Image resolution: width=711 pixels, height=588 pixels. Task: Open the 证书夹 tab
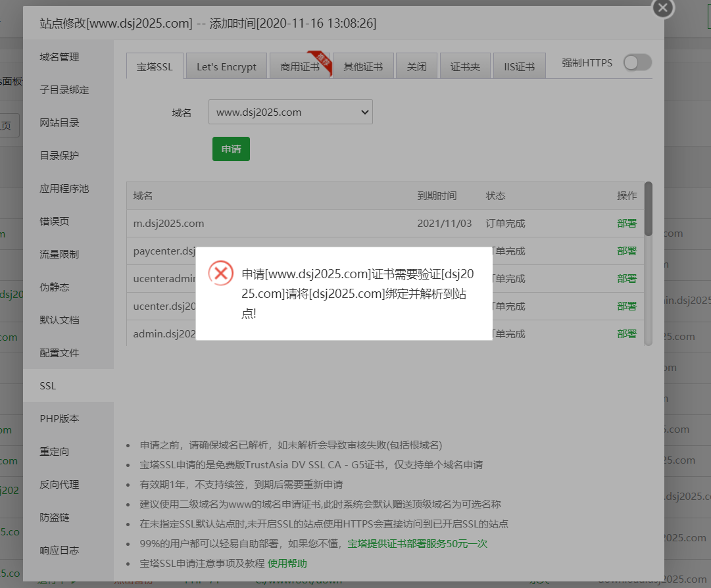tap(465, 66)
